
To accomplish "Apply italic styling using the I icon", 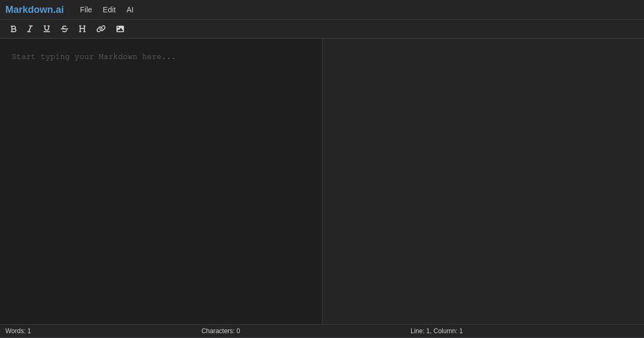I will 30,29.
